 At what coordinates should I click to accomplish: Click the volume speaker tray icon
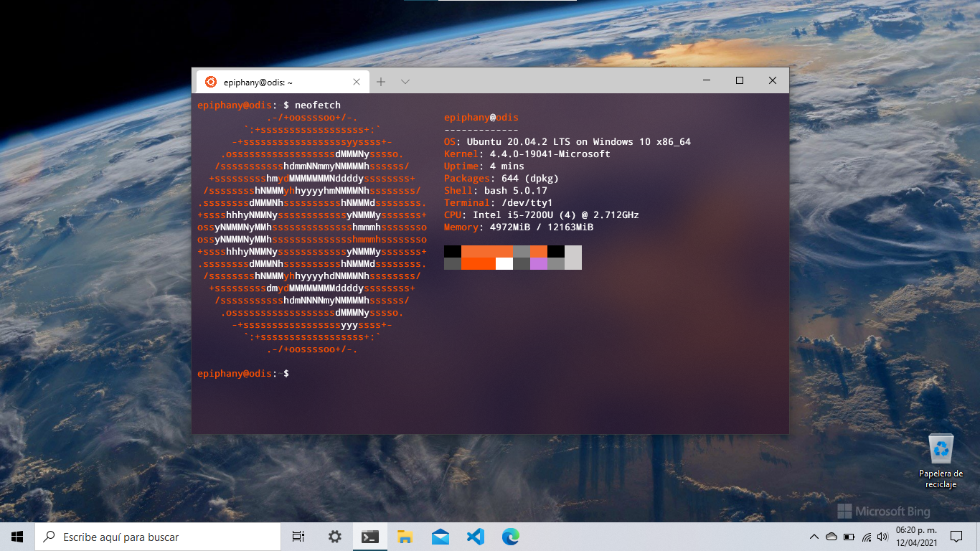[x=882, y=537]
